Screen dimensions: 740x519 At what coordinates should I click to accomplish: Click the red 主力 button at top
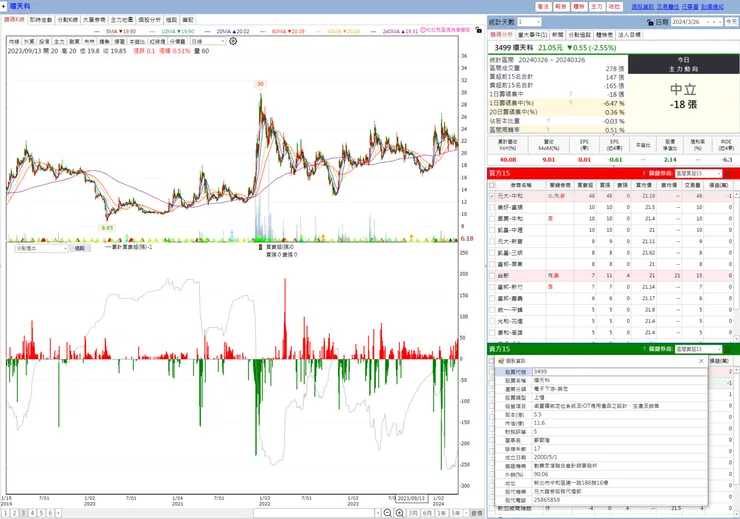(x=597, y=7)
